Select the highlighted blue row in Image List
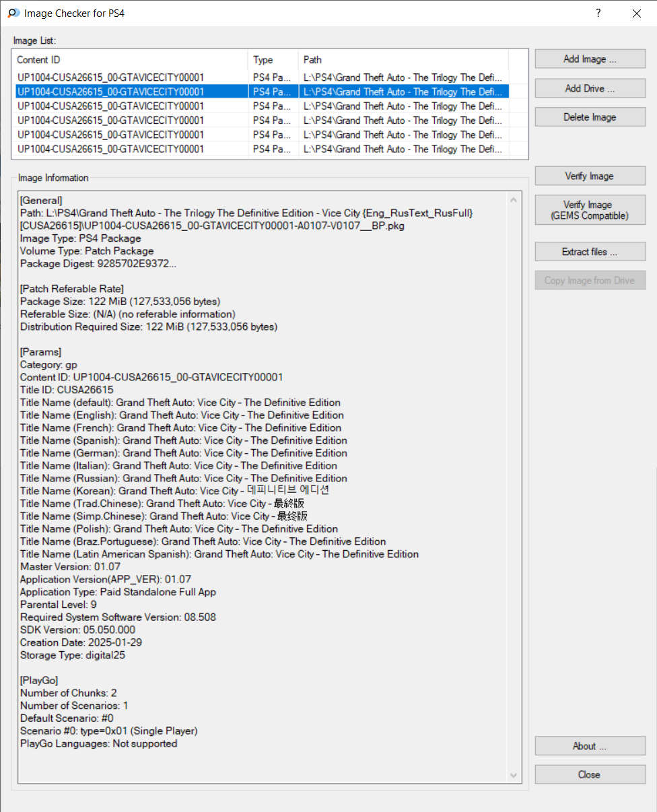Image resolution: width=657 pixels, height=812 pixels. tap(262, 92)
